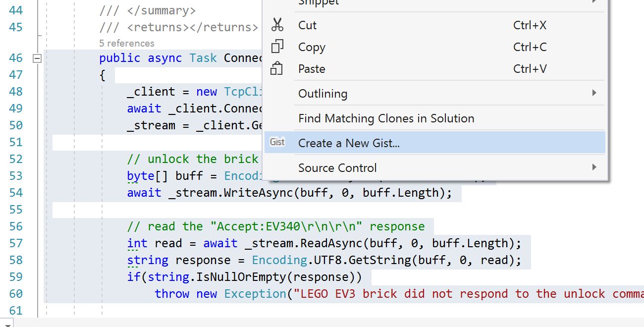Expand the Outlining submenu arrow
Image resolution: width=644 pixels, height=327 pixels.
click(594, 93)
